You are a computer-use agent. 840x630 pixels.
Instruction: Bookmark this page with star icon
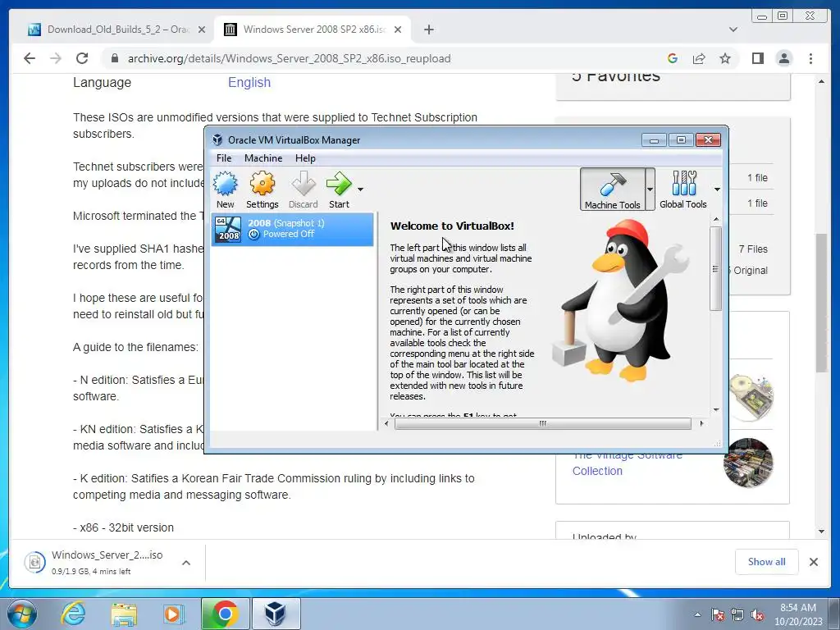(x=725, y=58)
